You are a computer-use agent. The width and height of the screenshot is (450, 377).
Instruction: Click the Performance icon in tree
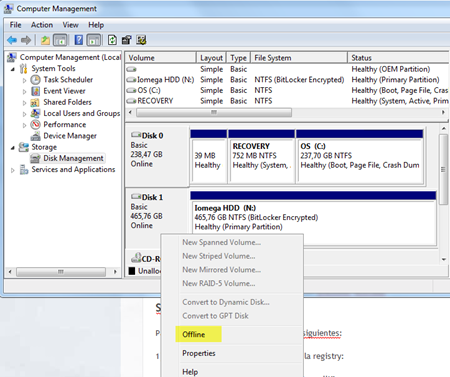coord(35,125)
